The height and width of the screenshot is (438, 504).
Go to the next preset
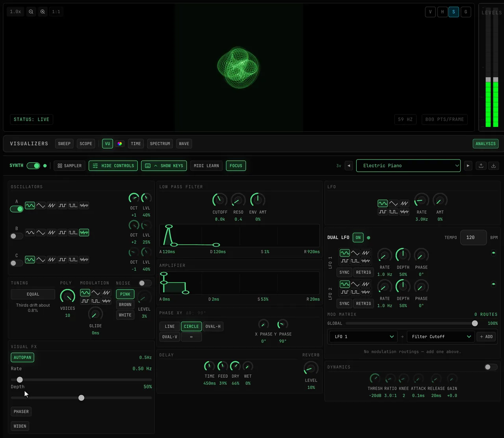468,166
